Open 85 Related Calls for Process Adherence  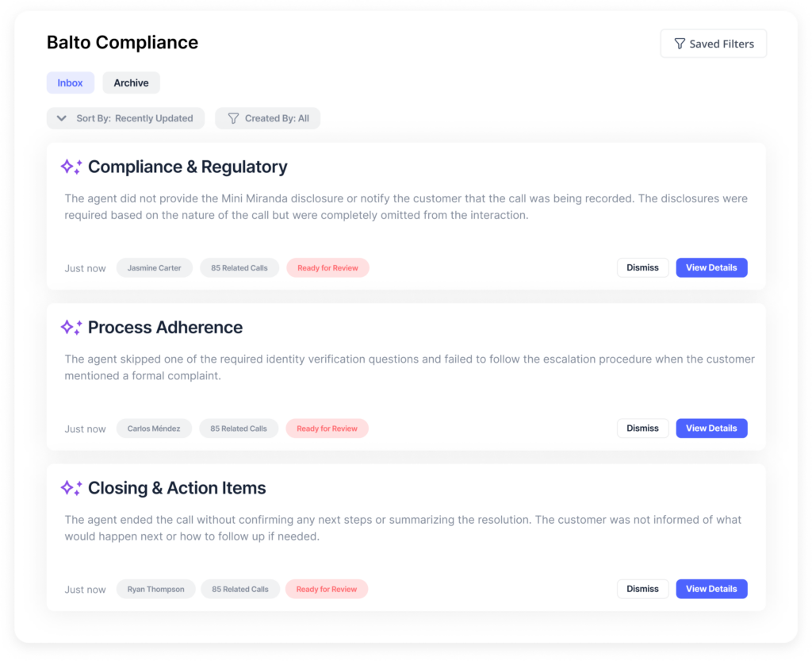[x=239, y=428]
